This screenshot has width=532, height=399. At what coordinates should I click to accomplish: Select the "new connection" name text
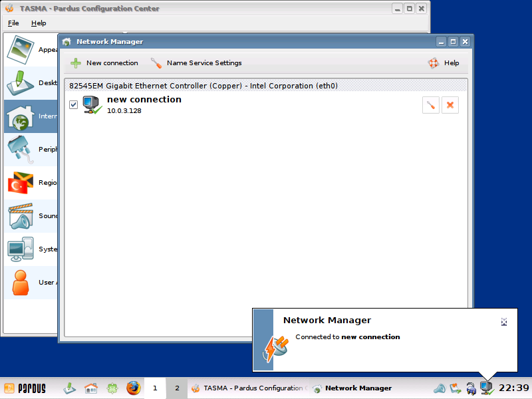(x=144, y=99)
